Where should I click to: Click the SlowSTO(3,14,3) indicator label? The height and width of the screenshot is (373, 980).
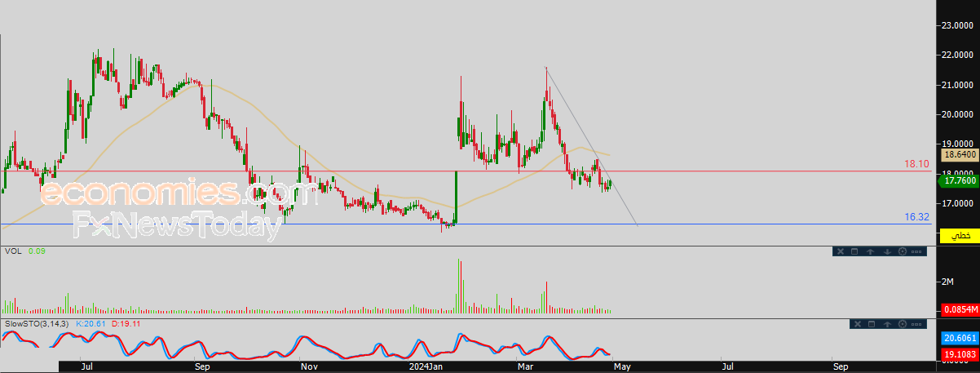[37, 324]
